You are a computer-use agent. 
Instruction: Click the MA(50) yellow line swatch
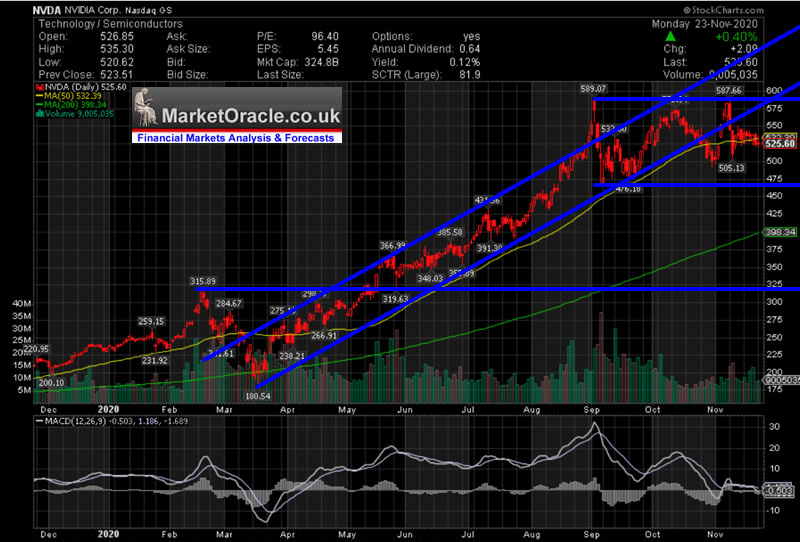39,96
